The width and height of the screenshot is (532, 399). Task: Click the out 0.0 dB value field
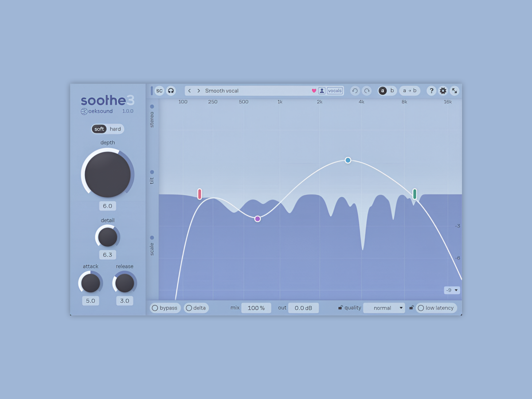[304, 308]
